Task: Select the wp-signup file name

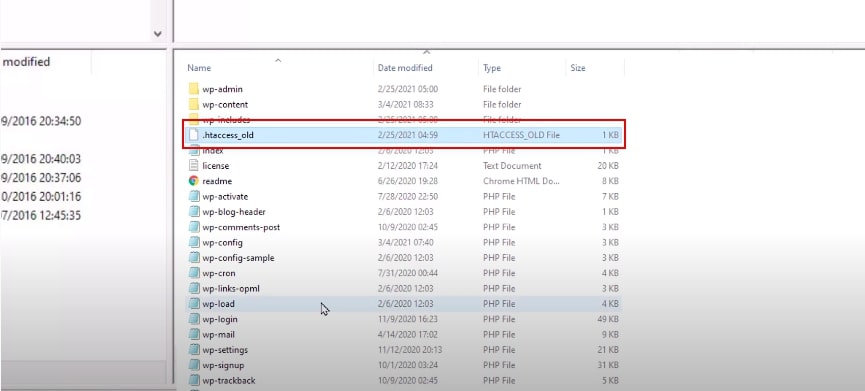Action: tap(223, 365)
